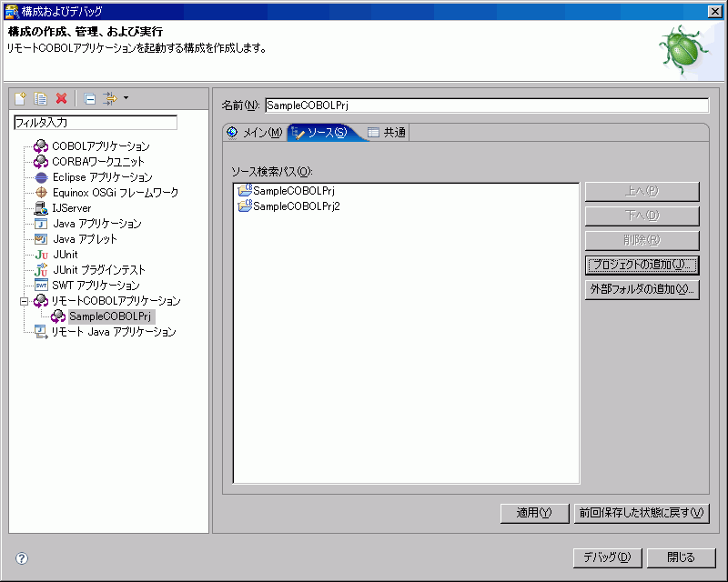
Task: Click the New launch configuration icon
Action: coord(20,98)
